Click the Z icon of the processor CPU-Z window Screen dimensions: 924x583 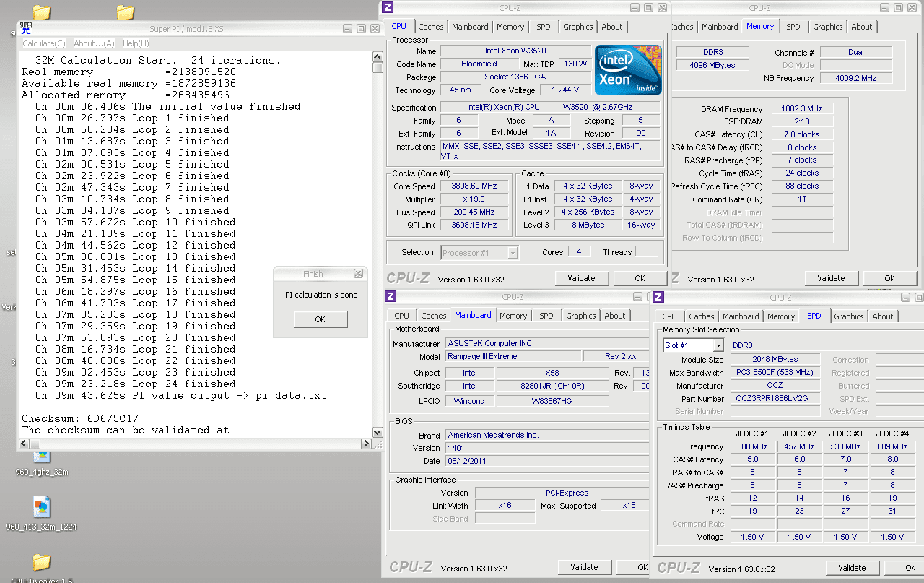tap(388, 8)
